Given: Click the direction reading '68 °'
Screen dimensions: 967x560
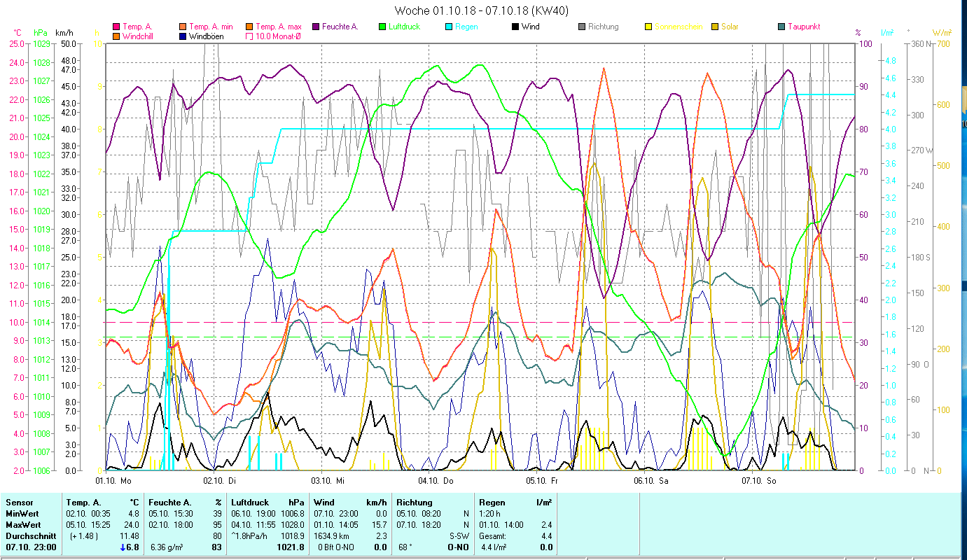Looking at the screenshot, I should pos(404,547).
